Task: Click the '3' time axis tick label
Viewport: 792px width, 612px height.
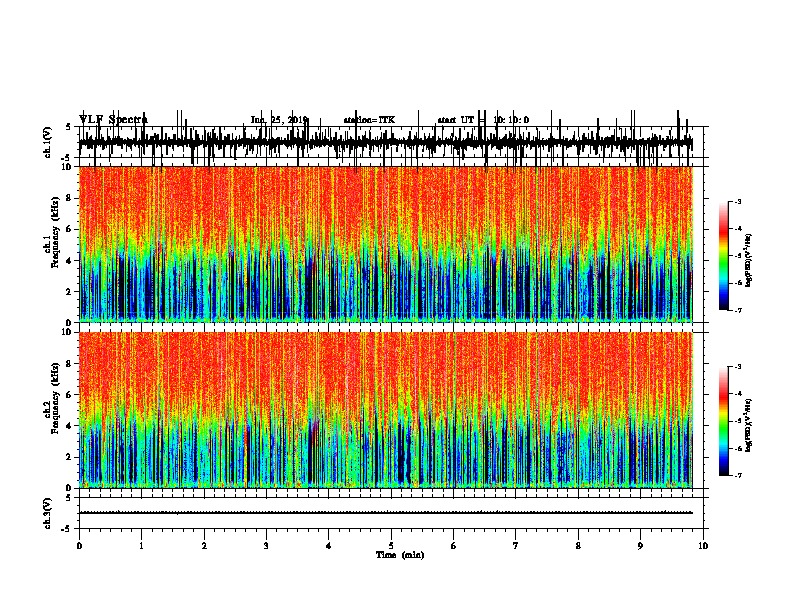Action: point(266,546)
